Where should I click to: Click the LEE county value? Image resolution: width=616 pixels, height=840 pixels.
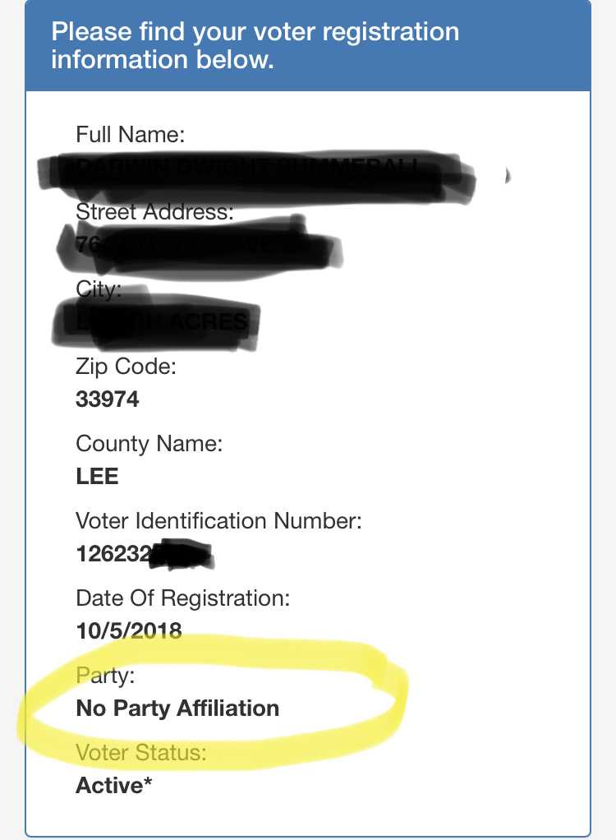[x=97, y=476]
